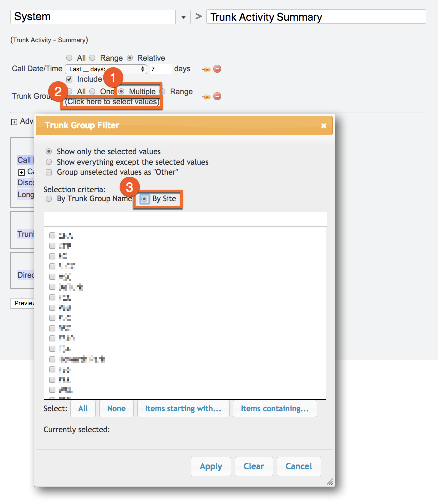
Task: Open the Last __ days dropdown
Action: click(108, 69)
